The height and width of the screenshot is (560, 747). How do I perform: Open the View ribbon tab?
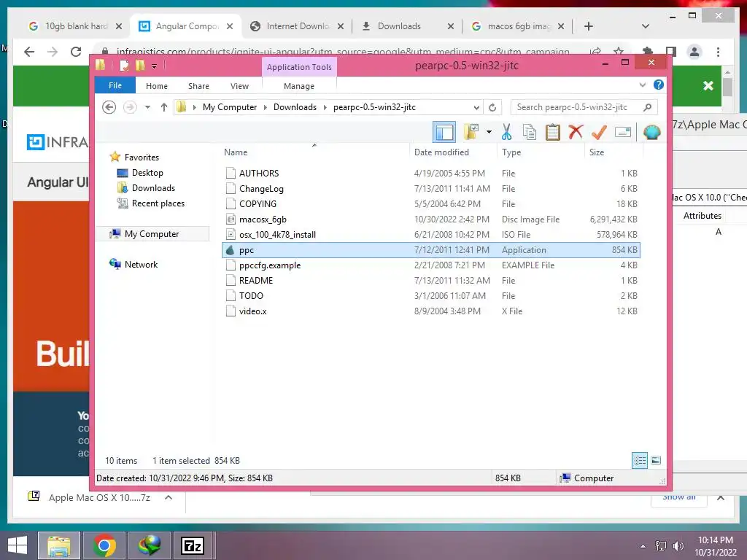click(239, 86)
